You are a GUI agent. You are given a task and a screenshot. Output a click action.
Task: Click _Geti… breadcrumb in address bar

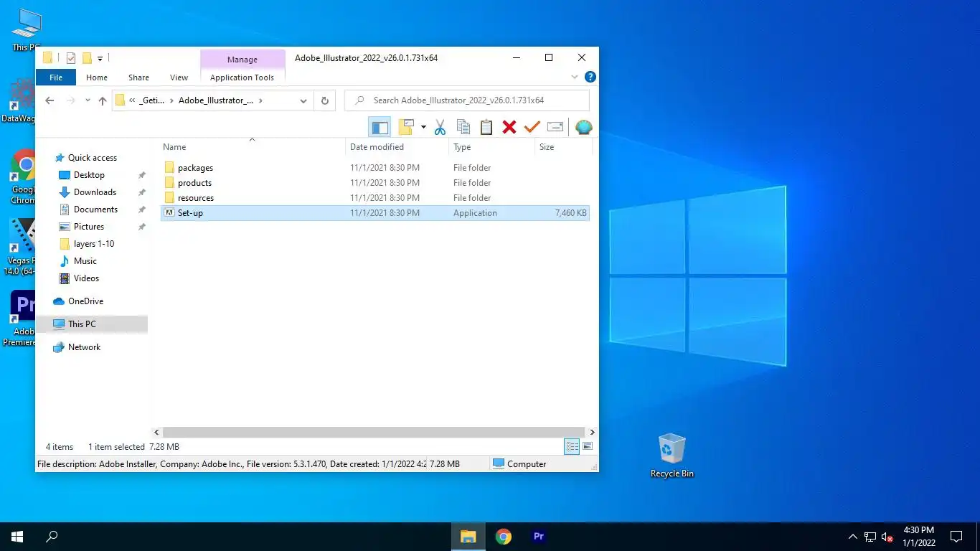(152, 100)
